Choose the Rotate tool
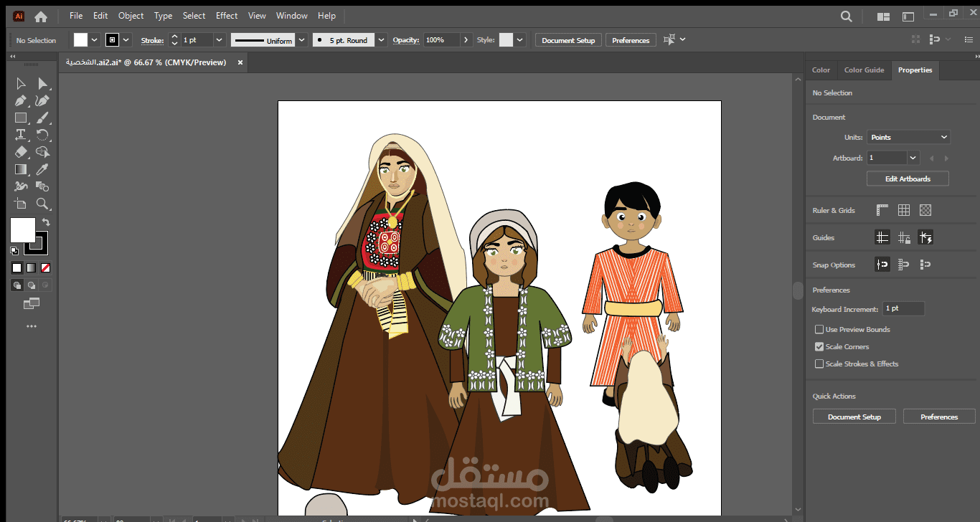The width and height of the screenshot is (980, 522). [42, 135]
